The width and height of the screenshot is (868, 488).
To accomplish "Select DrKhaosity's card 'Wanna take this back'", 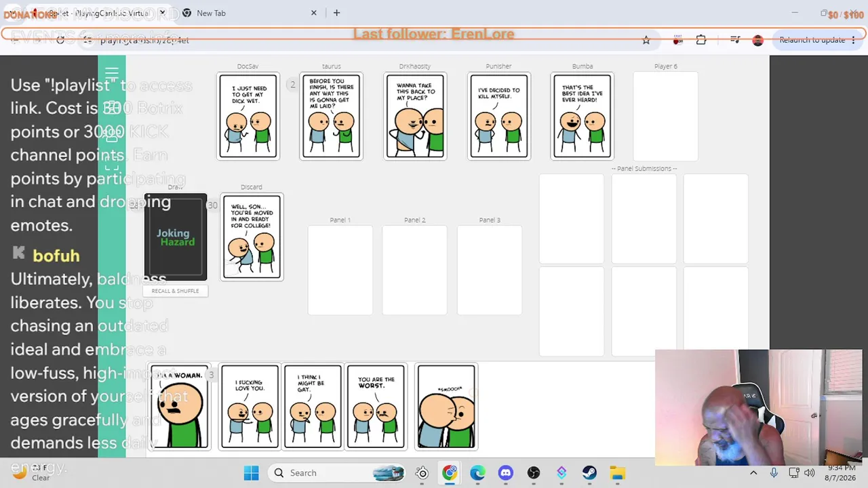I will [415, 116].
